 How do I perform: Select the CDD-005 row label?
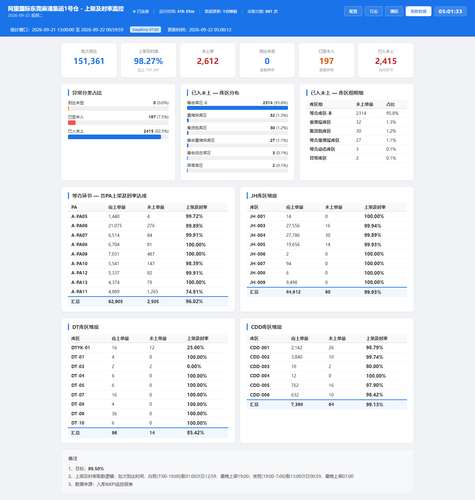259,385
